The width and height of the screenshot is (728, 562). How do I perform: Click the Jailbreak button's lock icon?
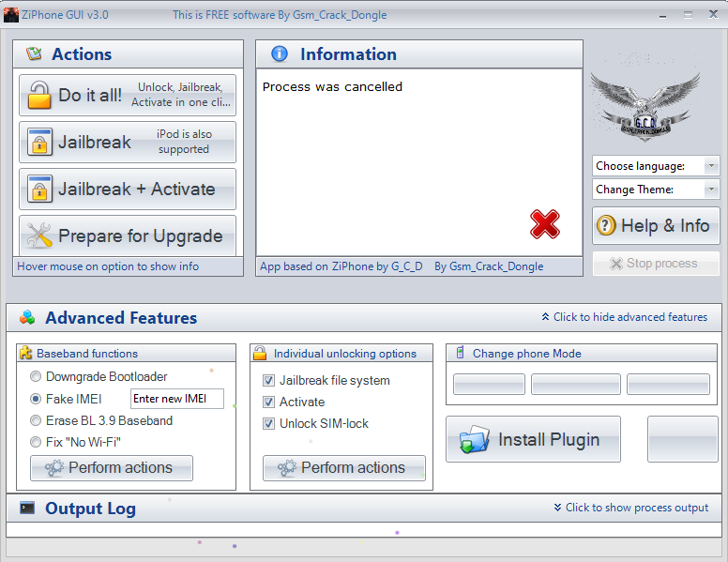[39, 143]
